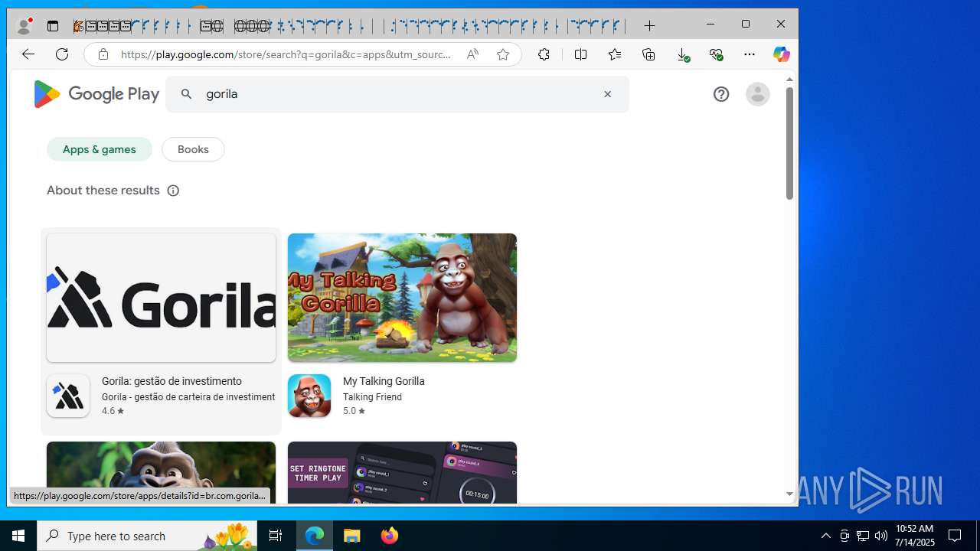This screenshot has height=551, width=980.
Task: Open the volume speaker tray icon
Action: point(881,536)
